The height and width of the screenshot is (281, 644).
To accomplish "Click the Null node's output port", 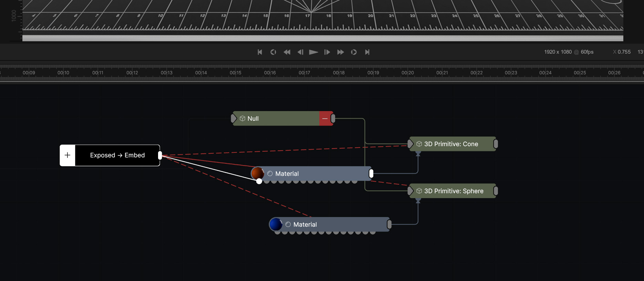I will 333,118.
